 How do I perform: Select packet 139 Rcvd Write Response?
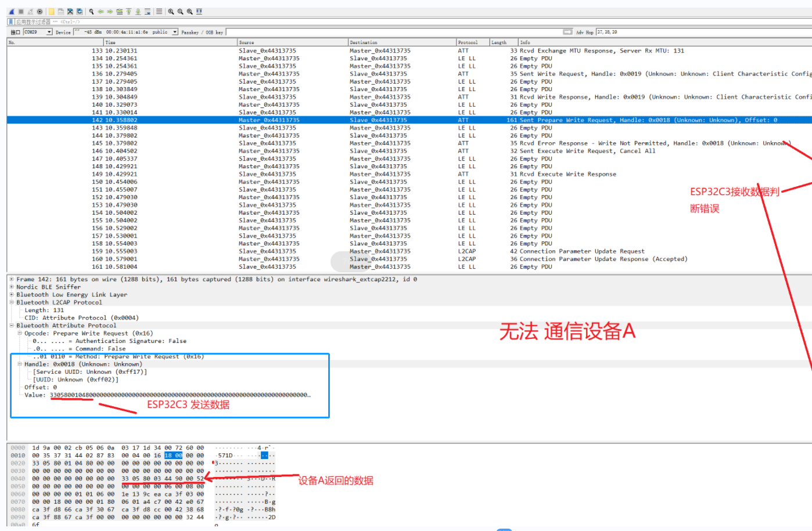click(409, 97)
